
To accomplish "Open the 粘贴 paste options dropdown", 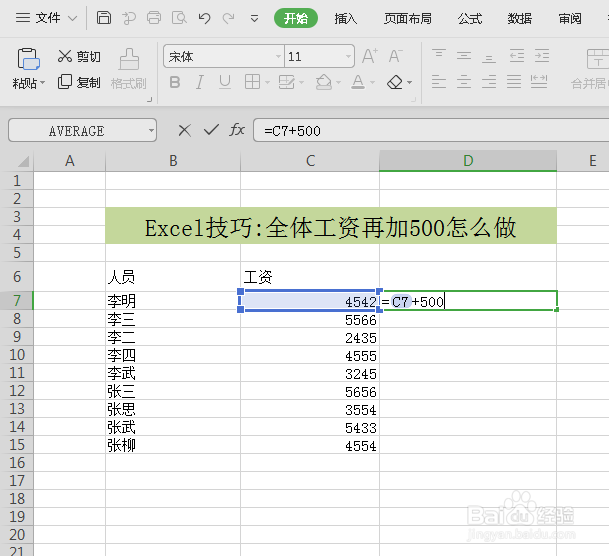I will pyautogui.click(x=42, y=83).
